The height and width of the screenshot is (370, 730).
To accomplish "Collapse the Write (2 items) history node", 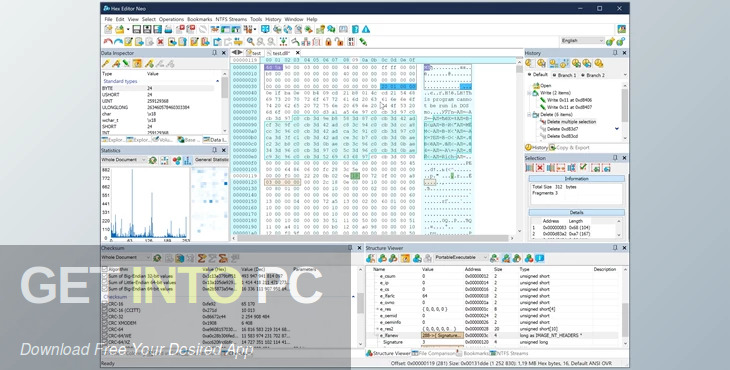I will pos(530,93).
